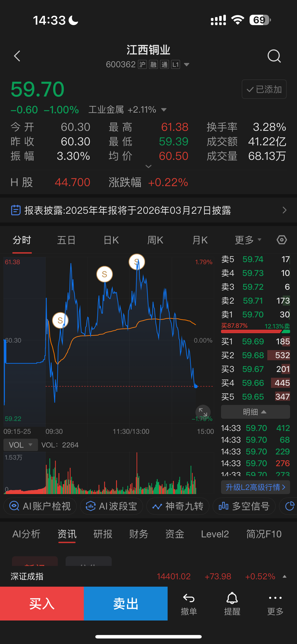Tap the 融 margin tag icon
Image resolution: width=297 pixels, height=644 pixels.
pos(153,64)
